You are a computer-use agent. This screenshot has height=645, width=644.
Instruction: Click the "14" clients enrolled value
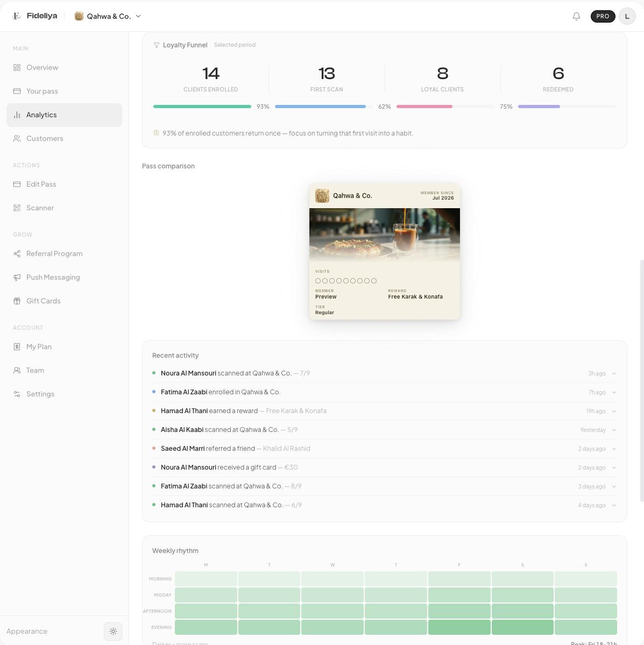point(211,74)
